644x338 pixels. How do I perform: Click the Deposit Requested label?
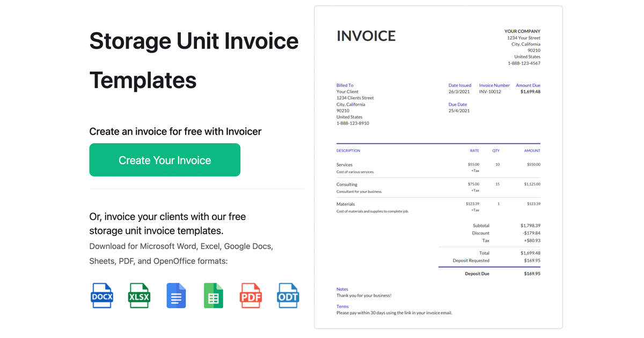click(x=471, y=261)
